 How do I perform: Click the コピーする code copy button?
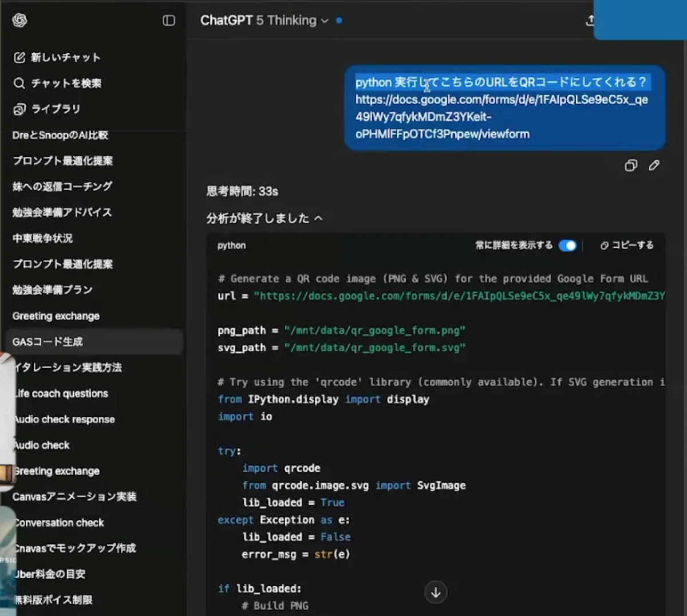pyautogui.click(x=627, y=246)
